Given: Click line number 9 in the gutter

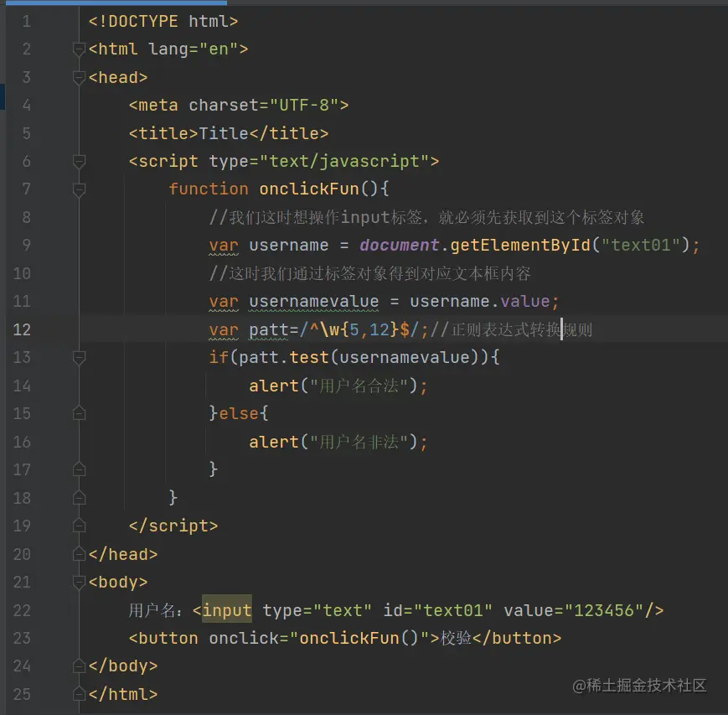Looking at the screenshot, I should (x=27, y=245).
